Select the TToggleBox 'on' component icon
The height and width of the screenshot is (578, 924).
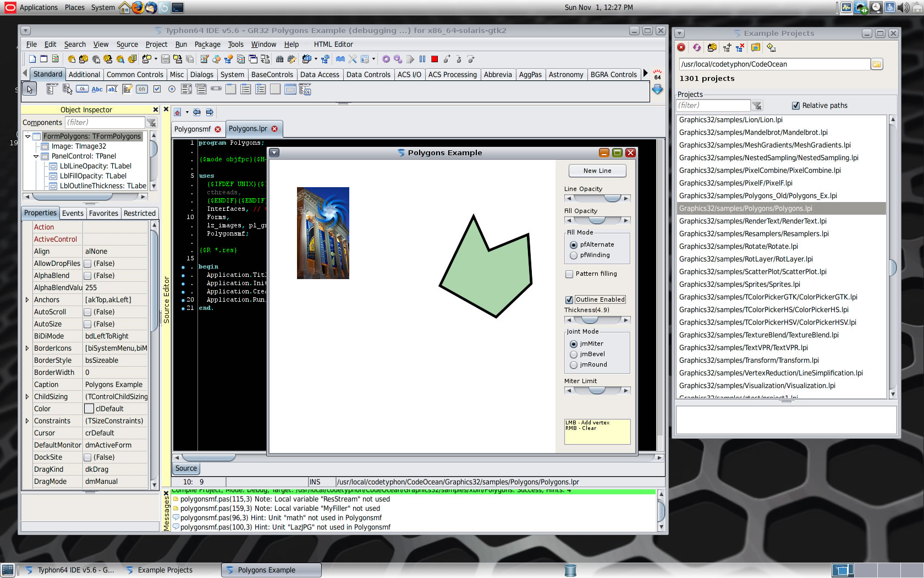click(x=142, y=89)
